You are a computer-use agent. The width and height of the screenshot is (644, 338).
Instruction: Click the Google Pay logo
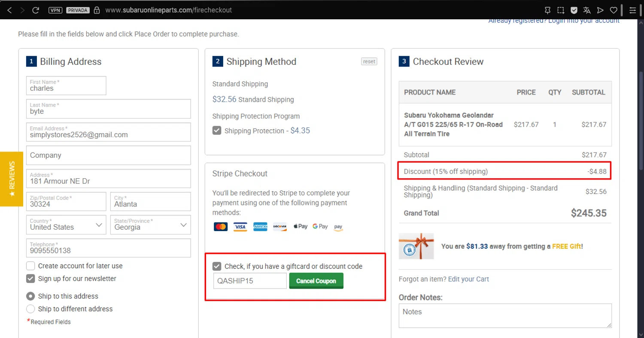pyautogui.click(x=320, y=226)
